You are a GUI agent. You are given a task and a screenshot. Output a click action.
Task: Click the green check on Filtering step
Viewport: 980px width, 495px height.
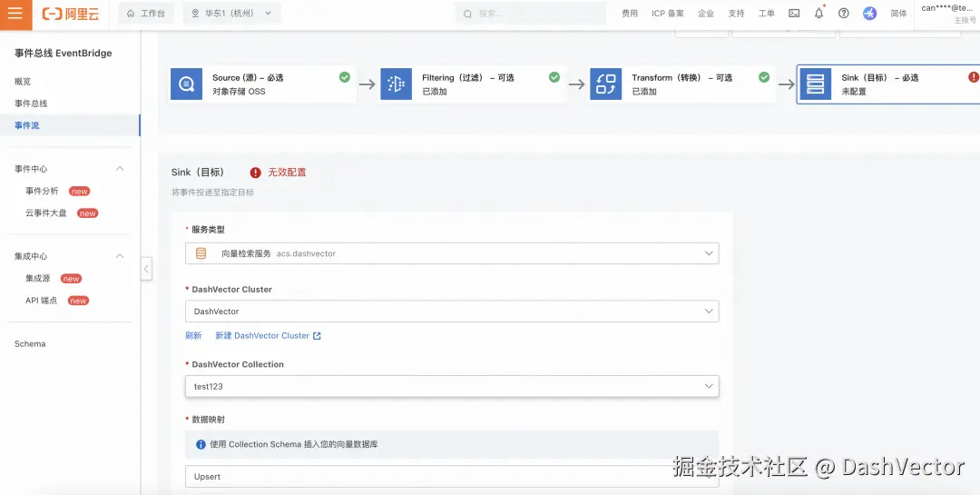point(554,77)
